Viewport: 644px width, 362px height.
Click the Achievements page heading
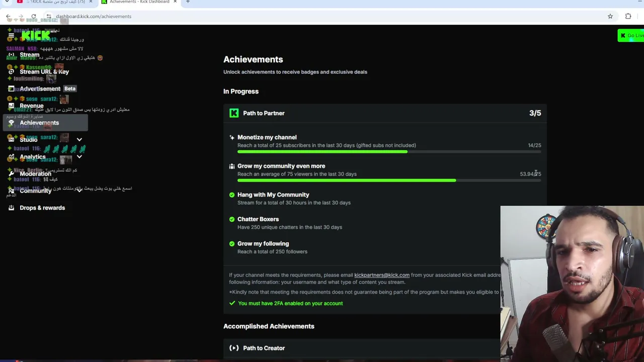point(253,59)
